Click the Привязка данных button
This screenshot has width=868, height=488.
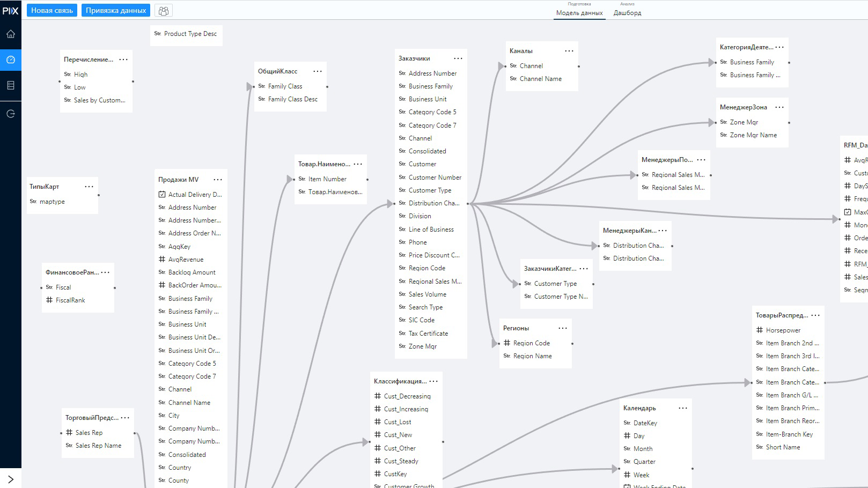(x=116, y=10)
